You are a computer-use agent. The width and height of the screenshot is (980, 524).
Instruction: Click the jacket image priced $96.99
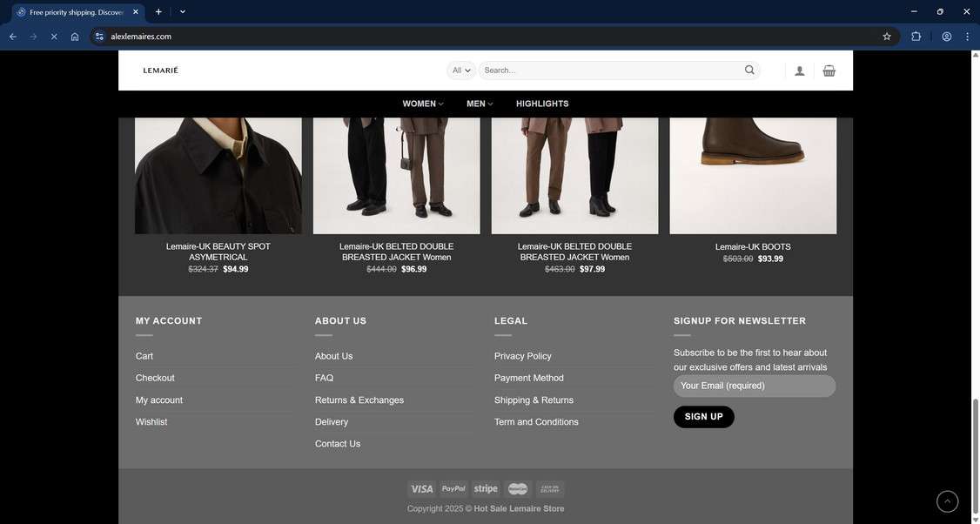tap(396, 176)
